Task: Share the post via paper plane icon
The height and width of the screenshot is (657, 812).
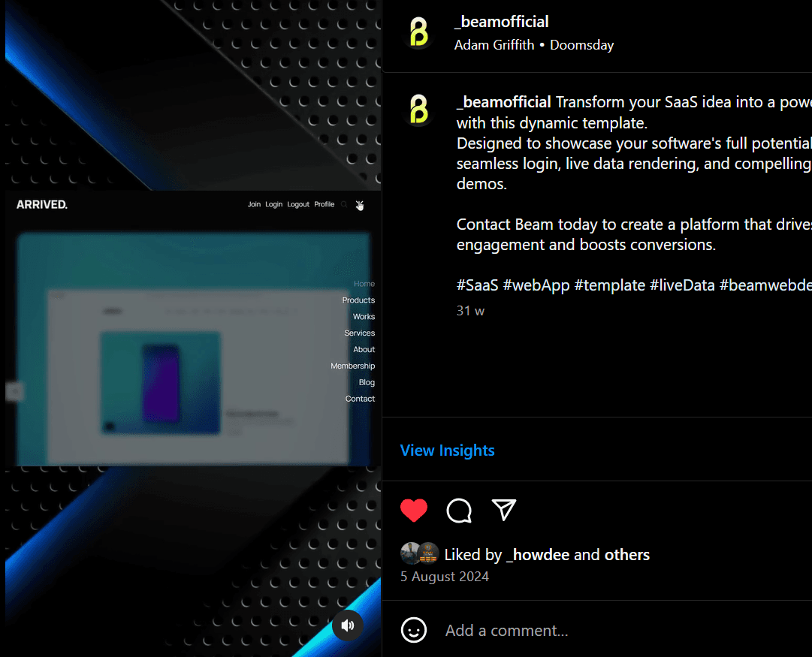Action: click(504, 510)
